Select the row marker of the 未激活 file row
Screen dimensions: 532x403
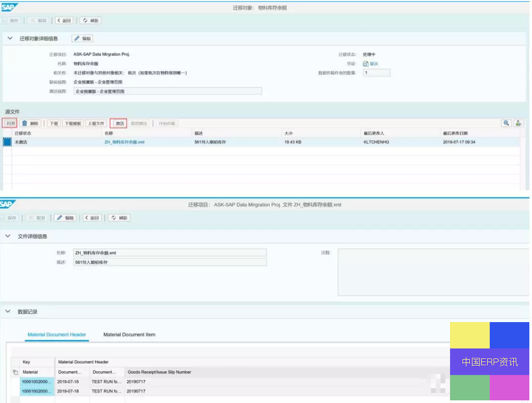(7, 142)
